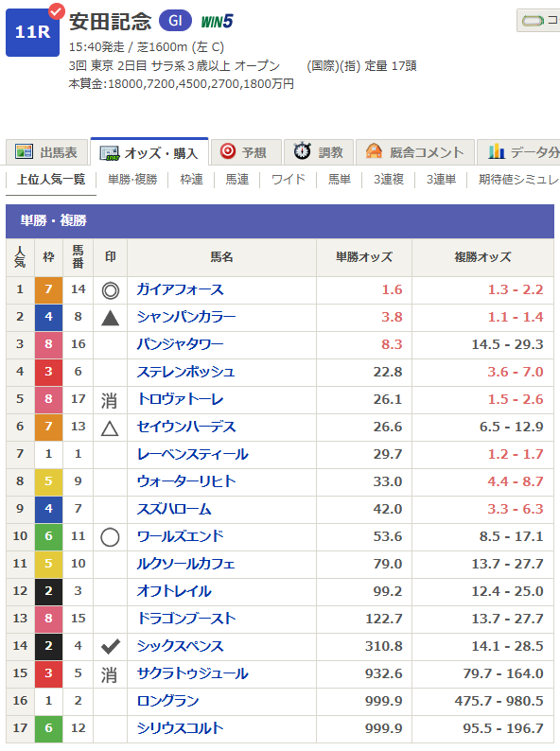Open the データ分析 tab
Viewport: 560px width, 751px height.
pyautogui.click(x=519, y=152)
